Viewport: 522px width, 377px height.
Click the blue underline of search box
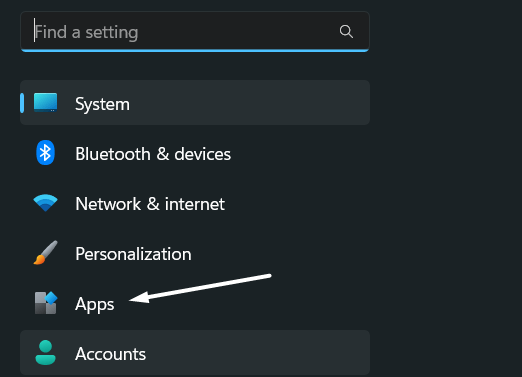coord(195,51)
